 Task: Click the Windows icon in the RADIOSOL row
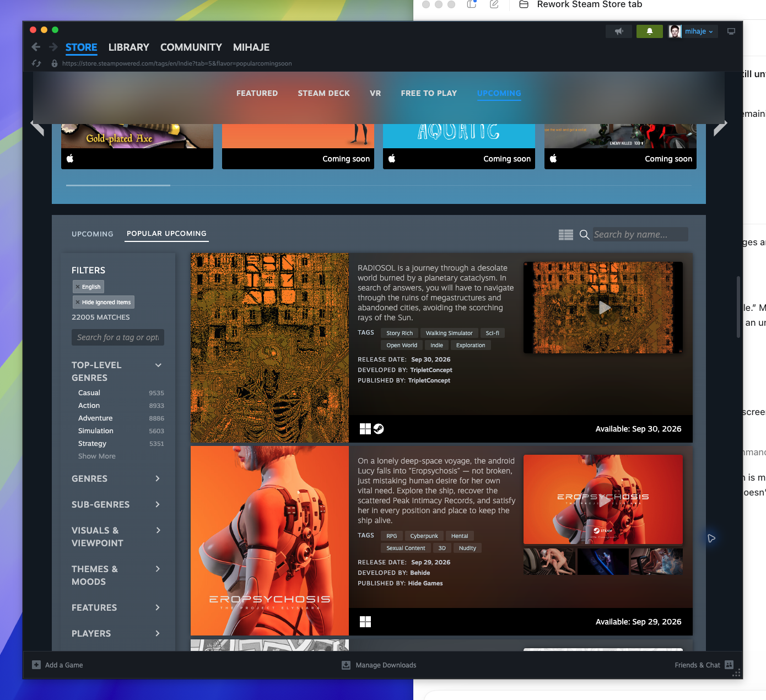(365, 429)
